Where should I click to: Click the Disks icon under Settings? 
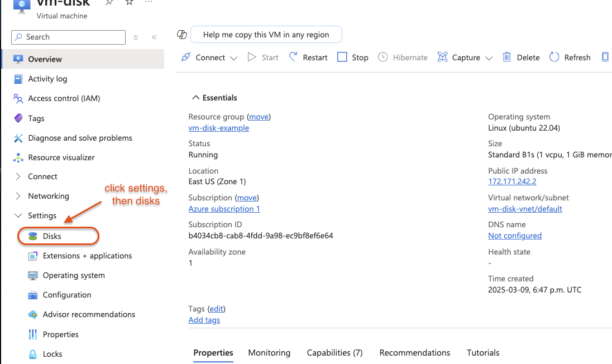[x=33, y=236]
